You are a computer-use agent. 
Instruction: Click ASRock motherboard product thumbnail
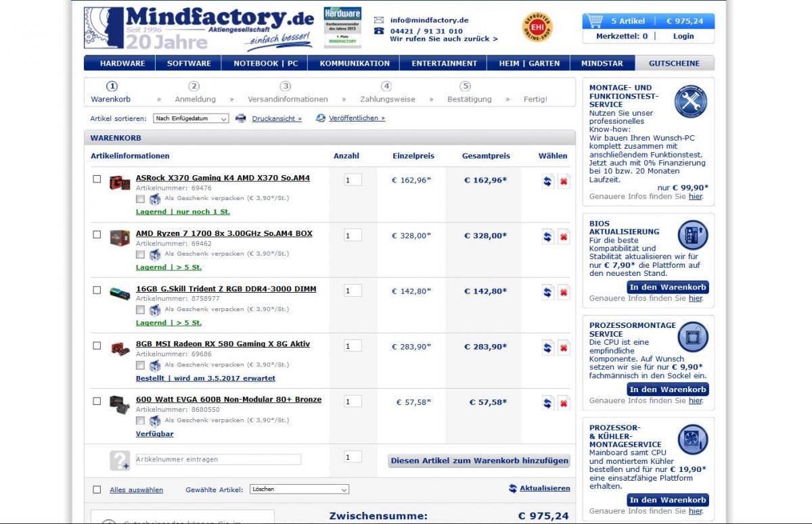click(120, 183)
